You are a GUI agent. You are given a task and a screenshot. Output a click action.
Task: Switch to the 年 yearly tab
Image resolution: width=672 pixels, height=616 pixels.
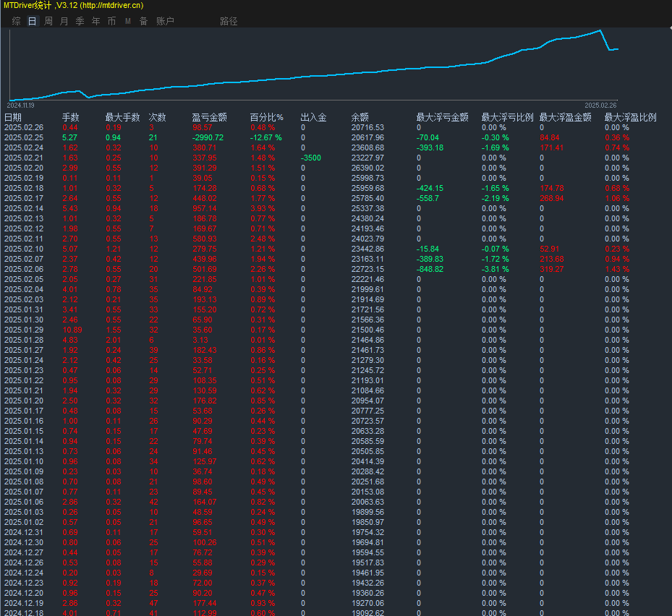point(95,21)
